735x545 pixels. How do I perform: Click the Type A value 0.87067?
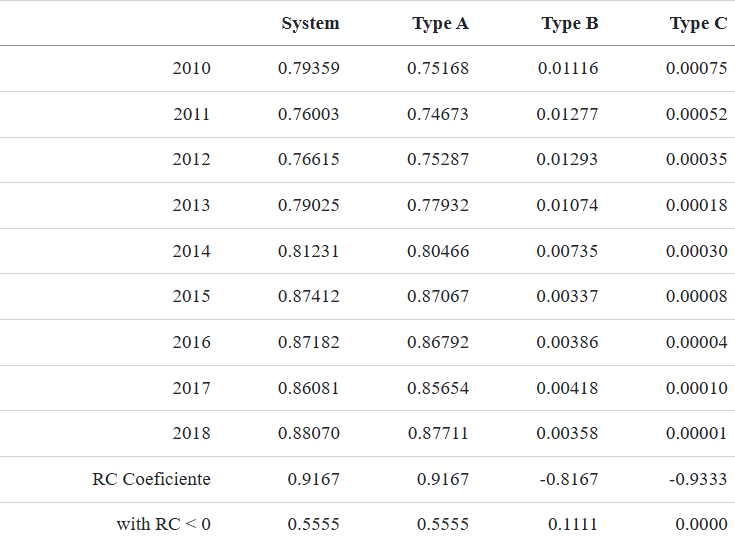pyautogui.click(x=438, y=297)
